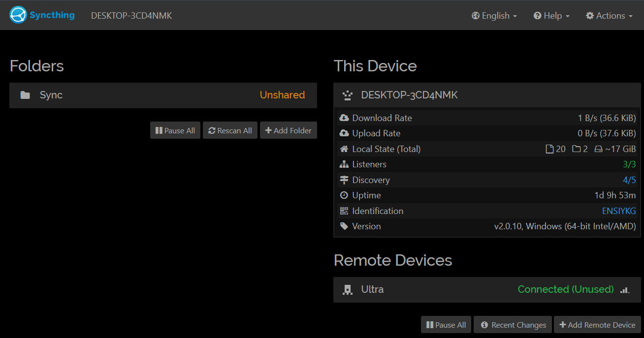Open the Actions dropdown menu
The width and height of the screenshot is (644, 338).
coord(609,16)
